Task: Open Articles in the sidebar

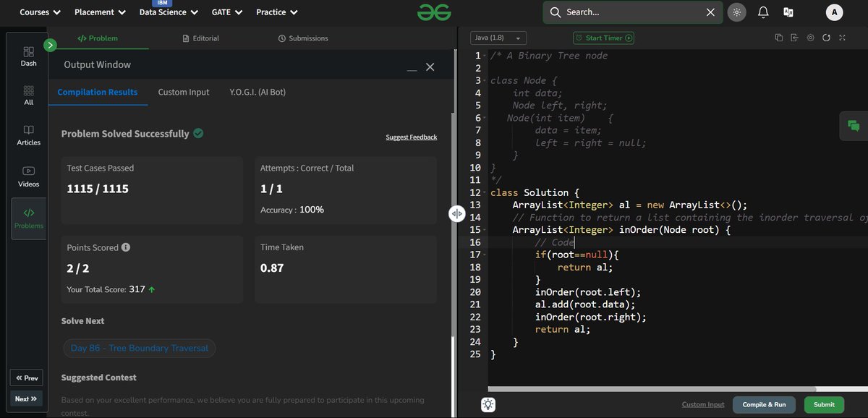Action: pyautogui.click(x=29, y=135)
